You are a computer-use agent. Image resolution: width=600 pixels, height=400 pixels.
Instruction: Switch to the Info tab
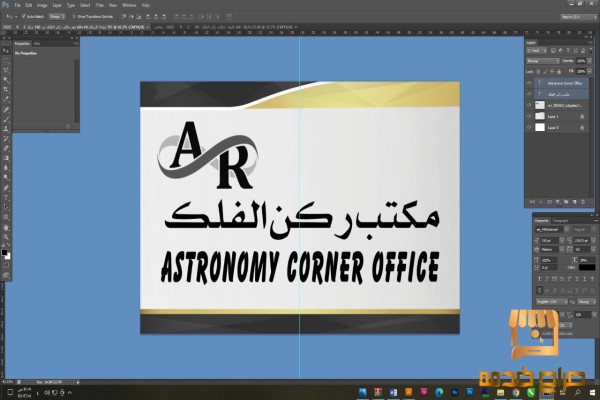tap(38, 44)
